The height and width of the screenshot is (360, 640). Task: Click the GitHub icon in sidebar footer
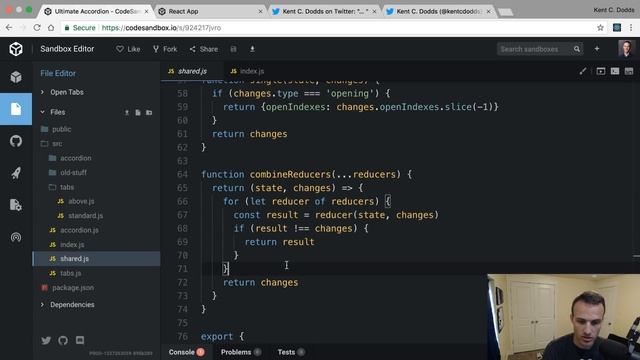tap(63, 340)
